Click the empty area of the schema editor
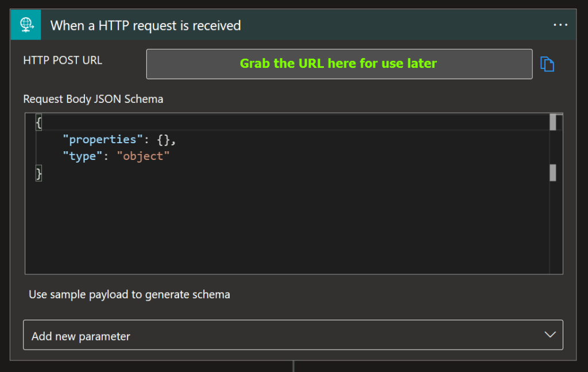 pos(287,230)
